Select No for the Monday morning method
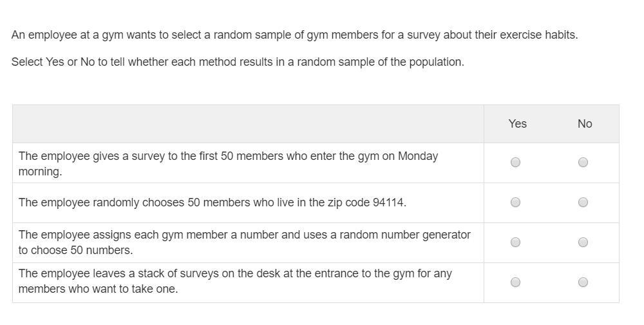This screenshot has height=325, width=644. tap(583, 162)
